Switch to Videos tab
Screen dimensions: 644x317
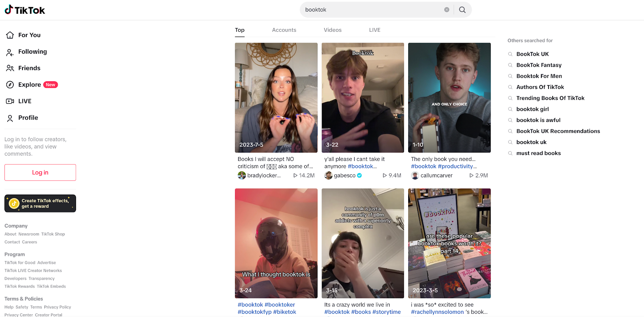point(333,30)
